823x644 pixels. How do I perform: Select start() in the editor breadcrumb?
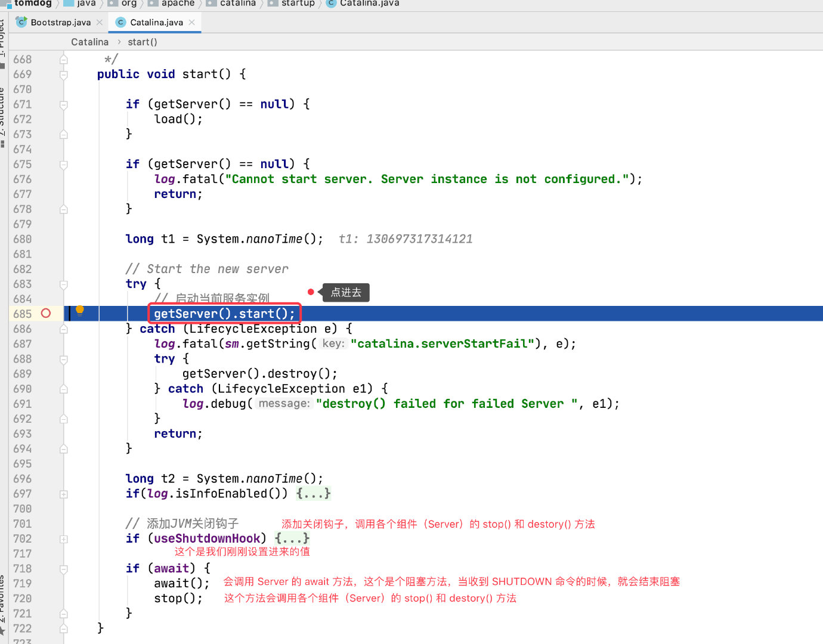coord(143,42)
